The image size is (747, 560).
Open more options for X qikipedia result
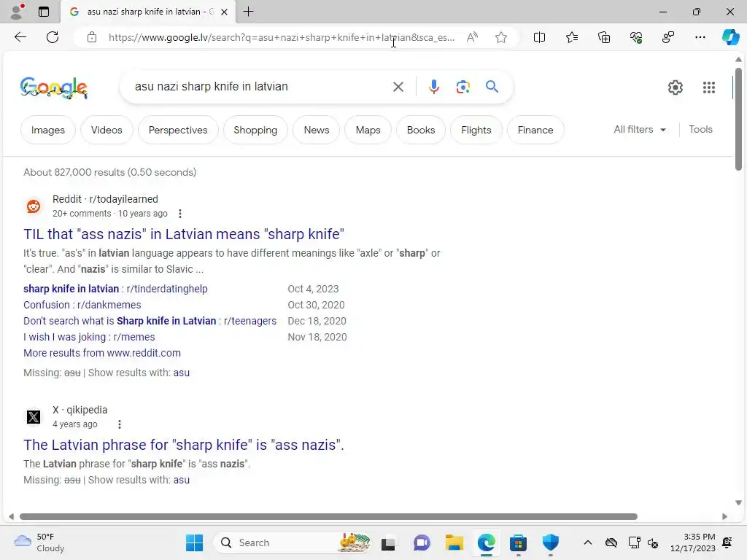pyautogui.click(x=120, y=424)
